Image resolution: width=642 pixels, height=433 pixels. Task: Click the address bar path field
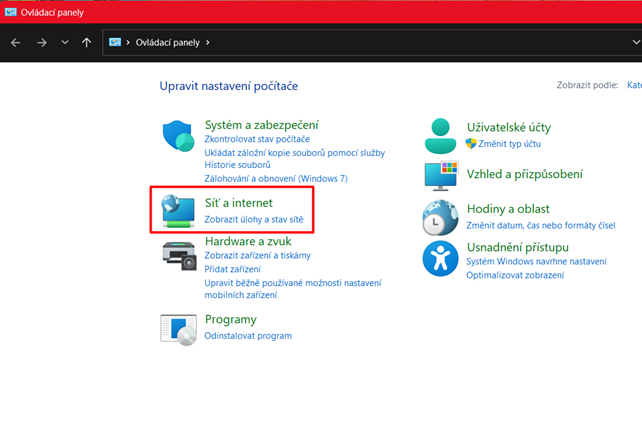click(400, 43)
